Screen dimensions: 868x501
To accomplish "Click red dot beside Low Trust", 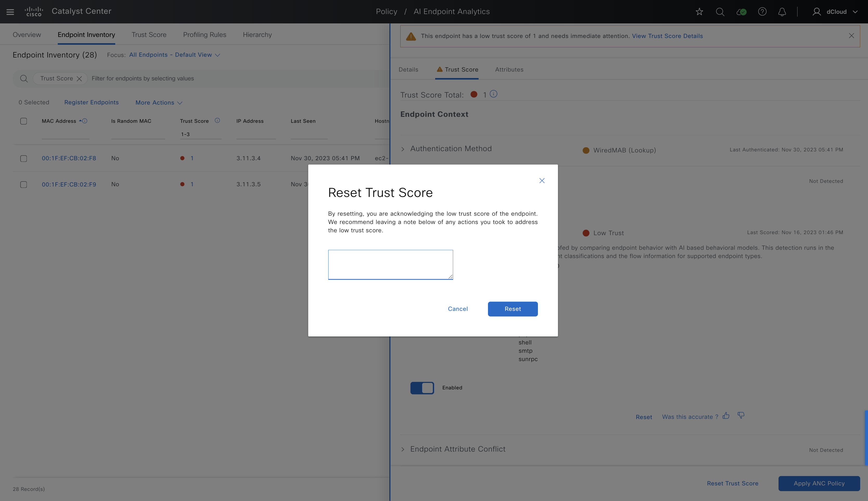I will point(586,233).
